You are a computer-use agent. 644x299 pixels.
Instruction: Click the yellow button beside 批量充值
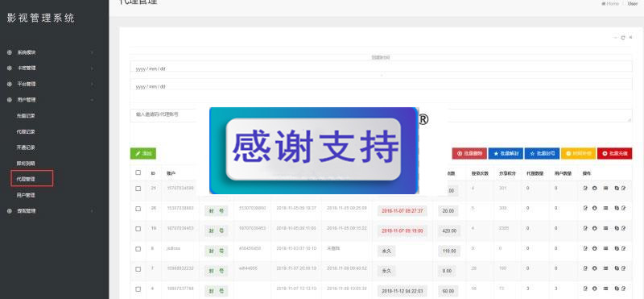tap(578, 153)
